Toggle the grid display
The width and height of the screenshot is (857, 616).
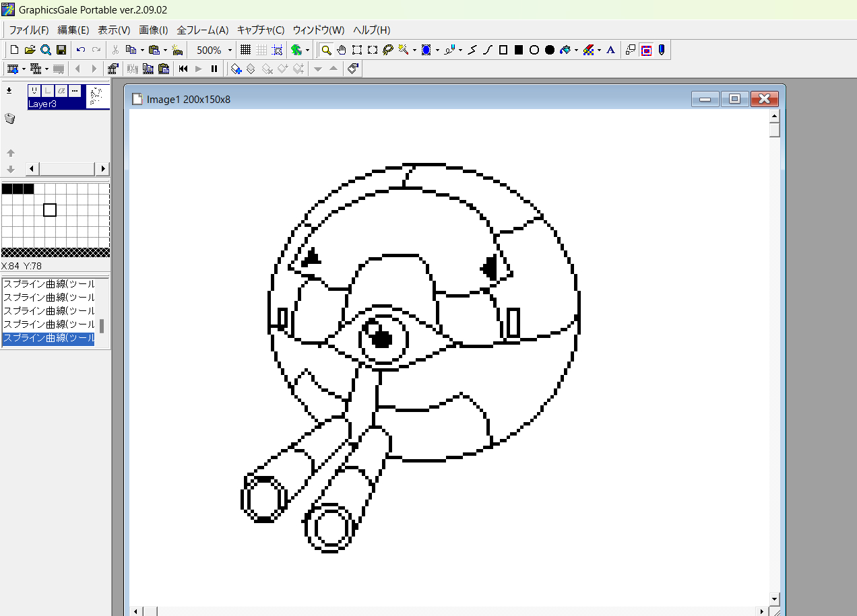[246, 50]
